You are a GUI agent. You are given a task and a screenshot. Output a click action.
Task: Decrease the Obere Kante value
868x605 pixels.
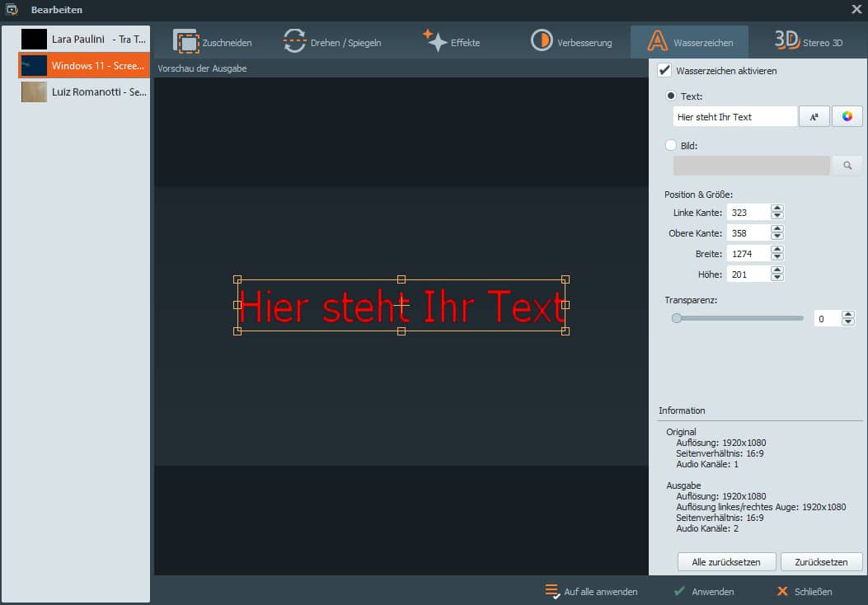(x=777, y=237)
